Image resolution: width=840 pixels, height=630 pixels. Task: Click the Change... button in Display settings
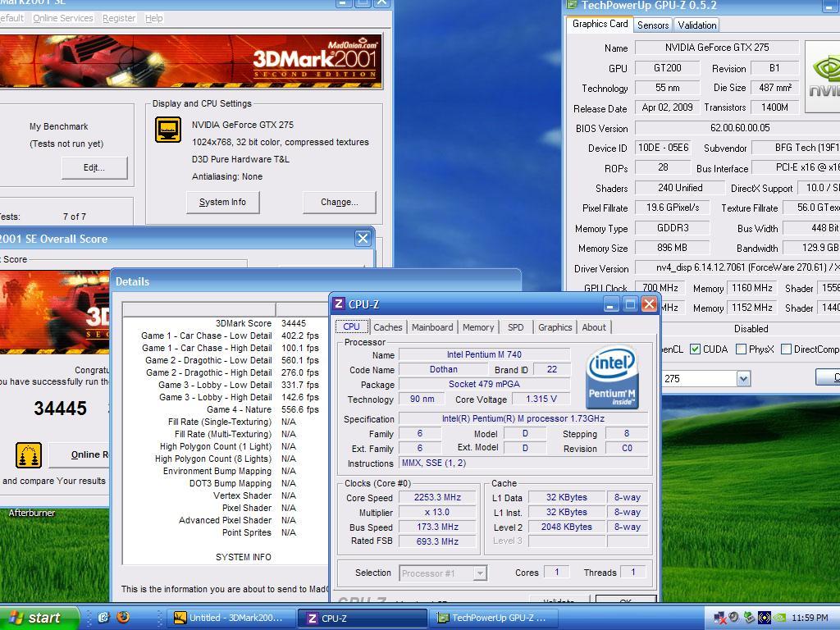(340, 203)
